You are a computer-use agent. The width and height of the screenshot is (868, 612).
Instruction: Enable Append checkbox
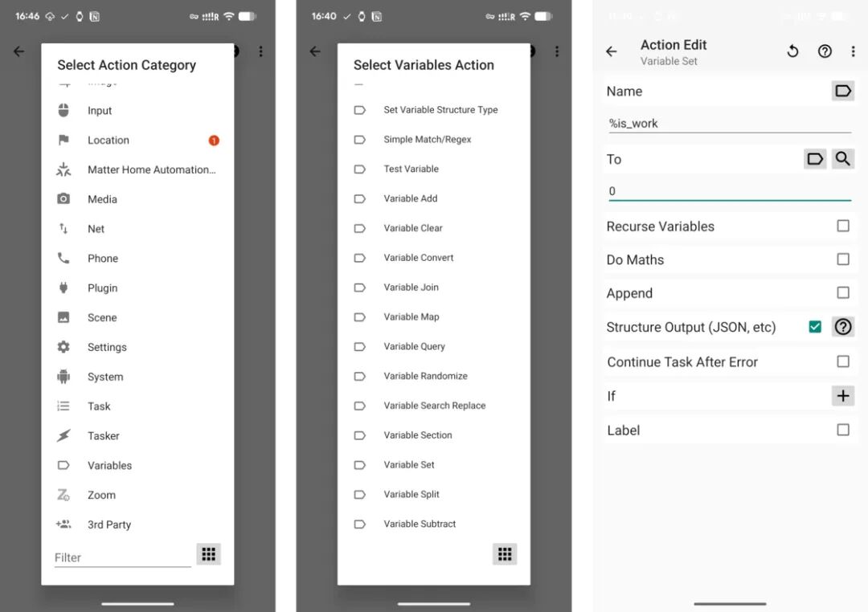pyautogui.click(x=843, y=292)
